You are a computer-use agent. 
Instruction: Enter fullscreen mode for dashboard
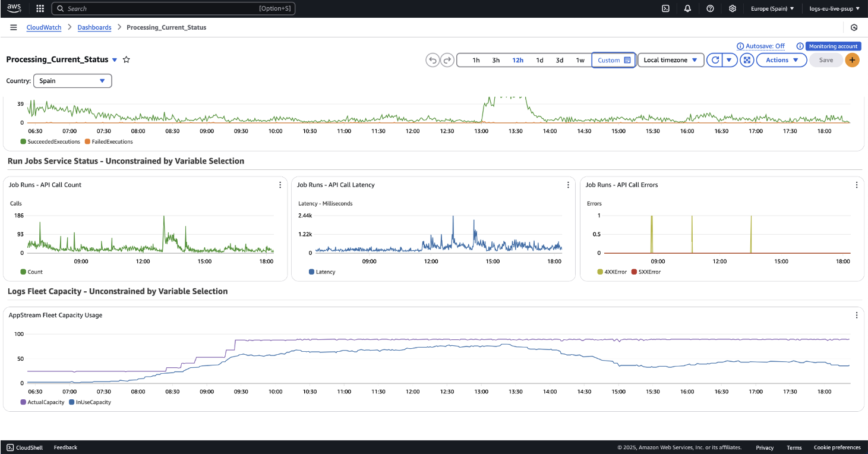point(747,60)
